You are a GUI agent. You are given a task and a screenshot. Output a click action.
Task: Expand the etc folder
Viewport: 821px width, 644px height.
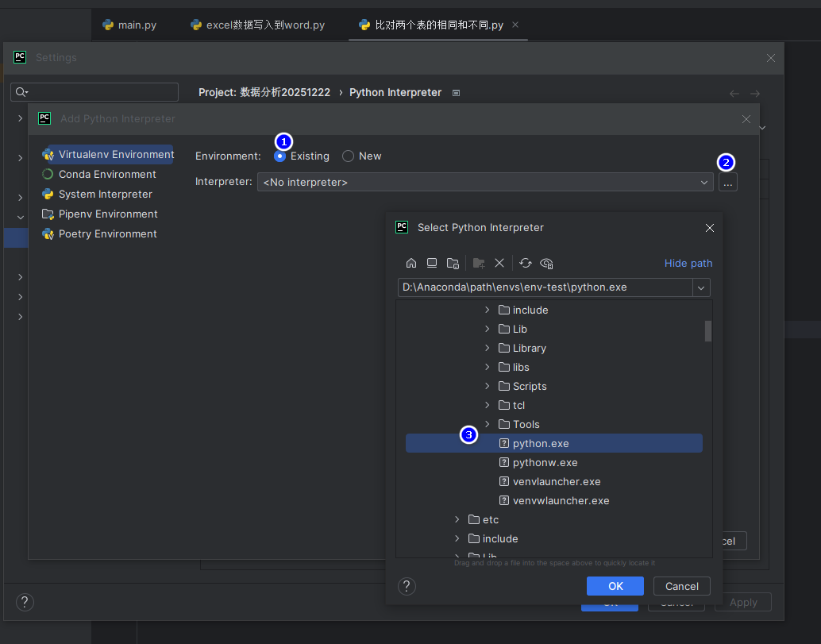457,519
